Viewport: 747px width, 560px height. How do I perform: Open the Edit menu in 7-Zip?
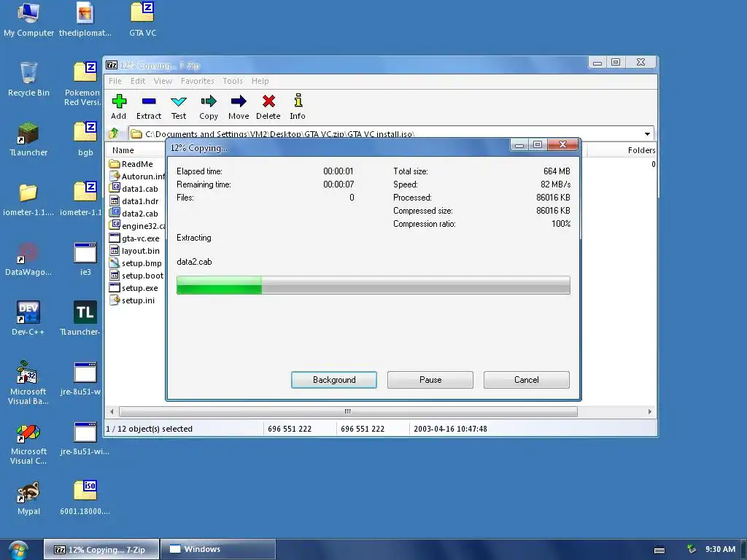[x=138, y=81]
